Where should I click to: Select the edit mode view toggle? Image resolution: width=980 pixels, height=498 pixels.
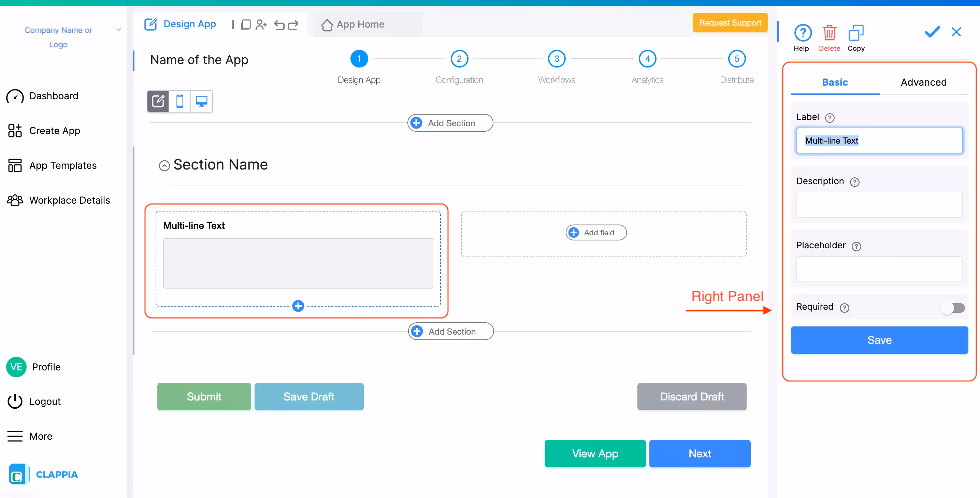[x=158, y=102]
